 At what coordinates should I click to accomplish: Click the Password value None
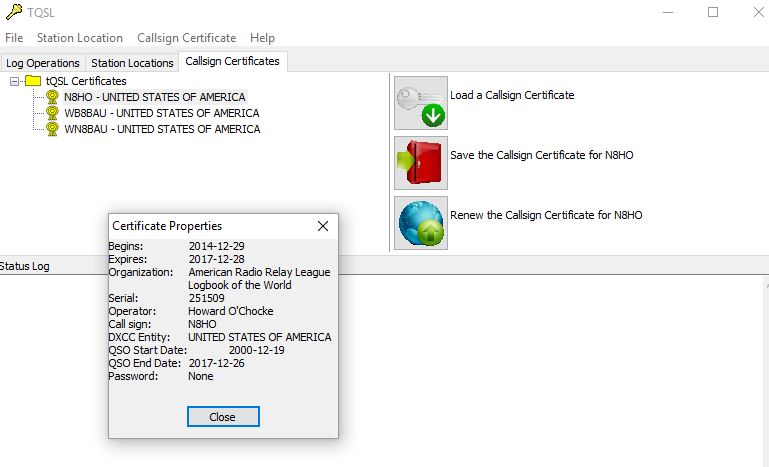click(201, 376)
